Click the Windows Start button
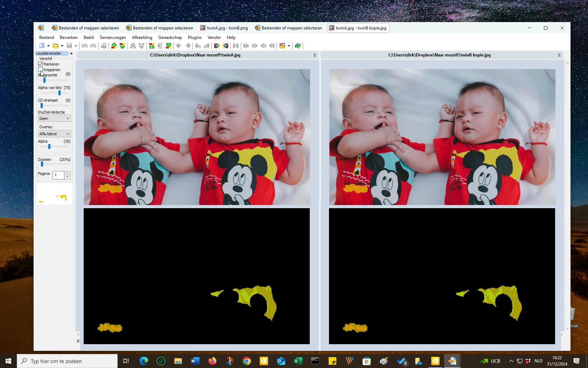 pos(8,361)
